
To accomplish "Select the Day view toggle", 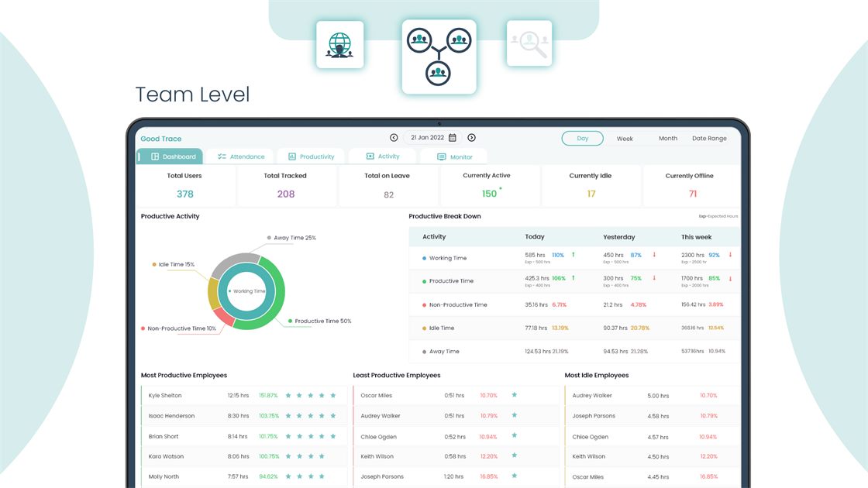I will [x=582, y=139].
